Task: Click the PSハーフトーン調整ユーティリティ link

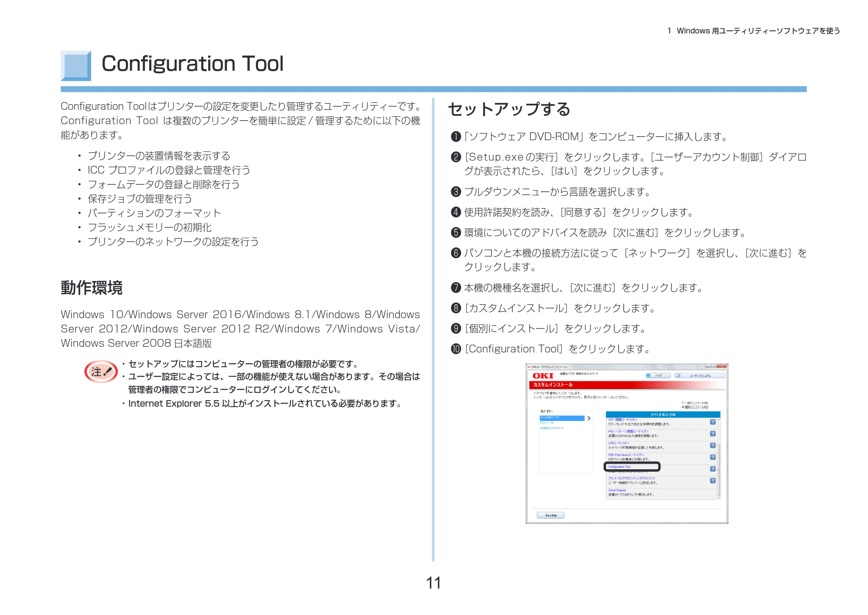Action: tap(628, 431)
